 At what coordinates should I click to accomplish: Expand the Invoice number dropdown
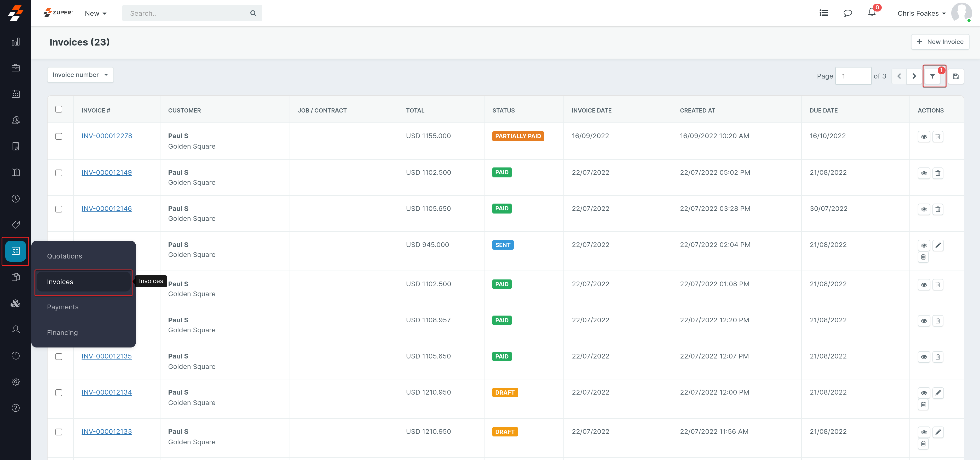click(80, 75)
